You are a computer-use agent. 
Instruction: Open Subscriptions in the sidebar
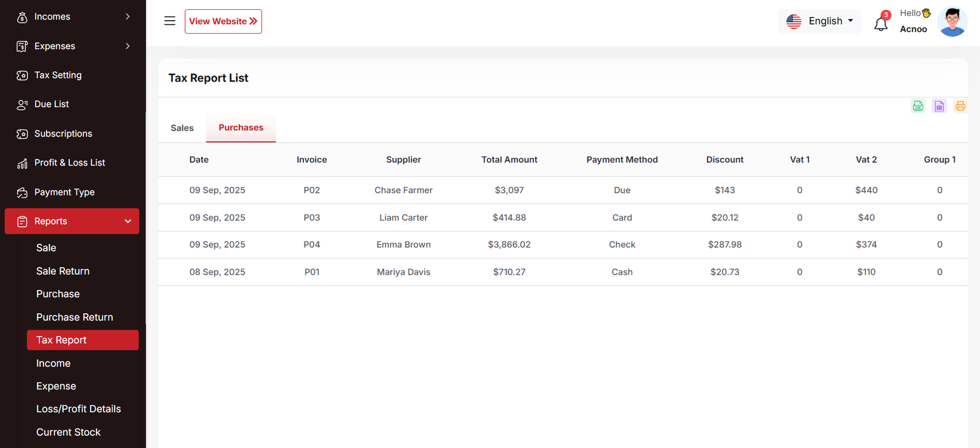[63, 134]
